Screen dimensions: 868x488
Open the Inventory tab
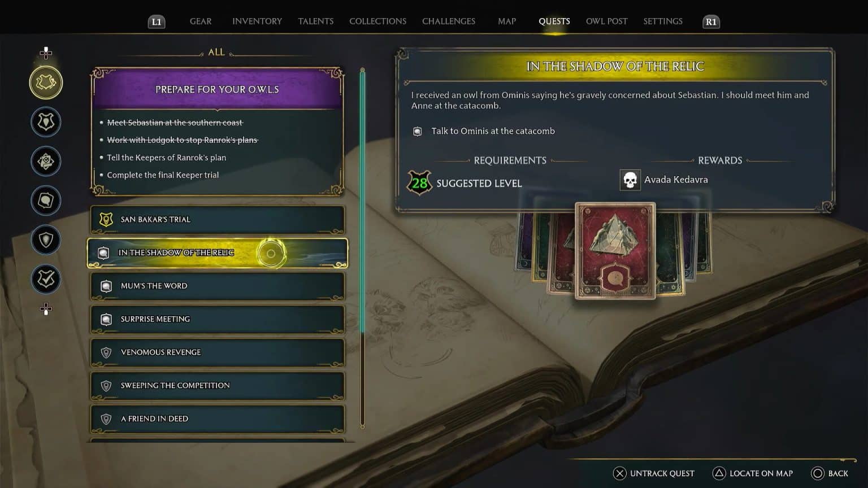pos(257,21)
